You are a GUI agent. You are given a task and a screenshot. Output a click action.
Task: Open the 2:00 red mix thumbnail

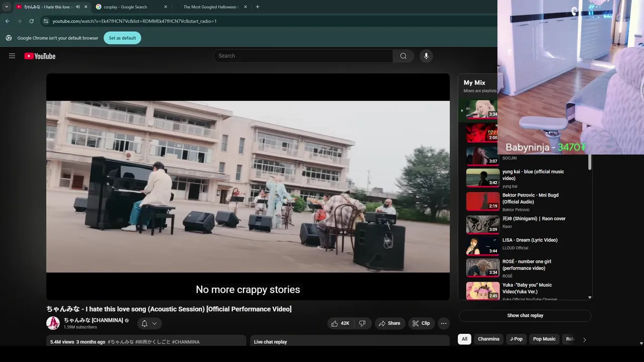point(482,133)
